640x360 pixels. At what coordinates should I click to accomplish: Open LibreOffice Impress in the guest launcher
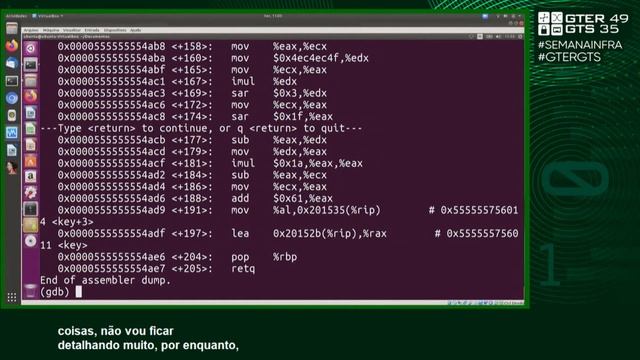[x=31, y=144]
